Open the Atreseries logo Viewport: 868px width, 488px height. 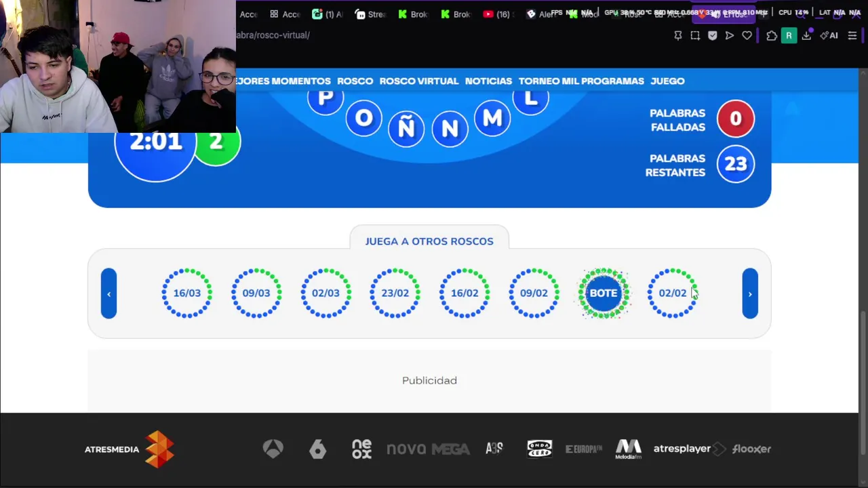point(494,448)
